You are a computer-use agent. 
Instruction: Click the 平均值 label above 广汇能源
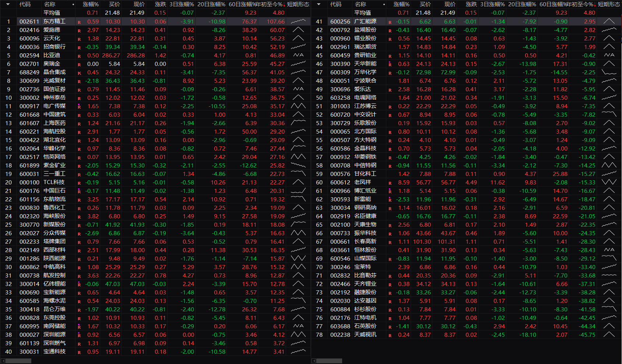pos(363,13)
